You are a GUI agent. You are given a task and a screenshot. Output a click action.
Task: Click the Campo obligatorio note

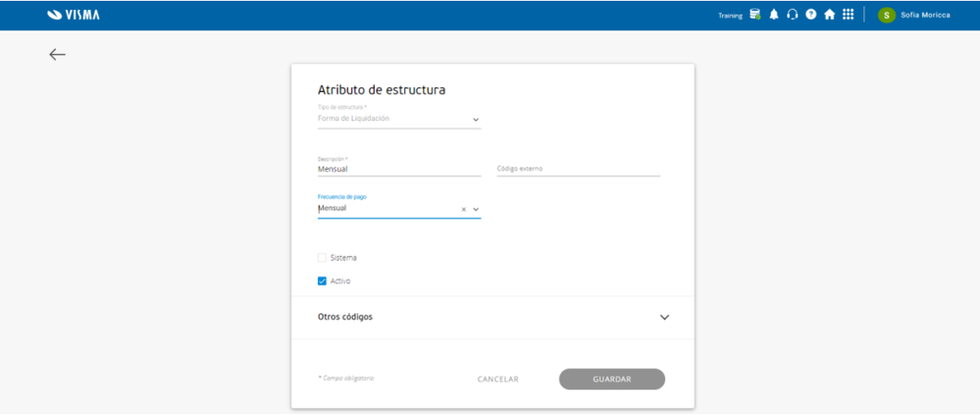346,378
